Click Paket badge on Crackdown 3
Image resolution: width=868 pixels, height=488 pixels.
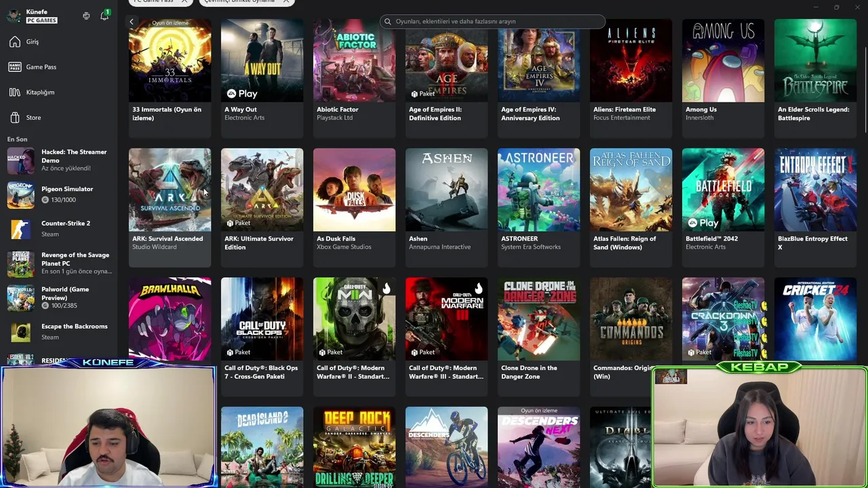click(x=698, y=352)
